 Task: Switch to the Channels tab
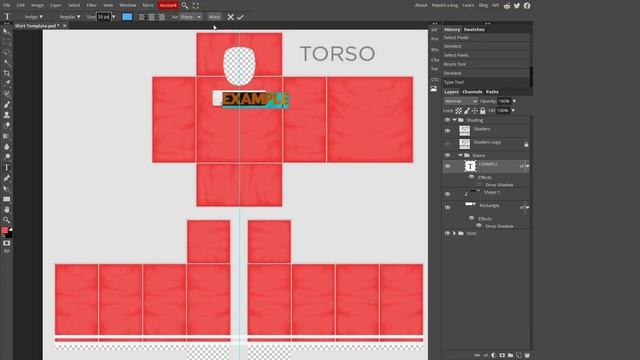(472, 92)
